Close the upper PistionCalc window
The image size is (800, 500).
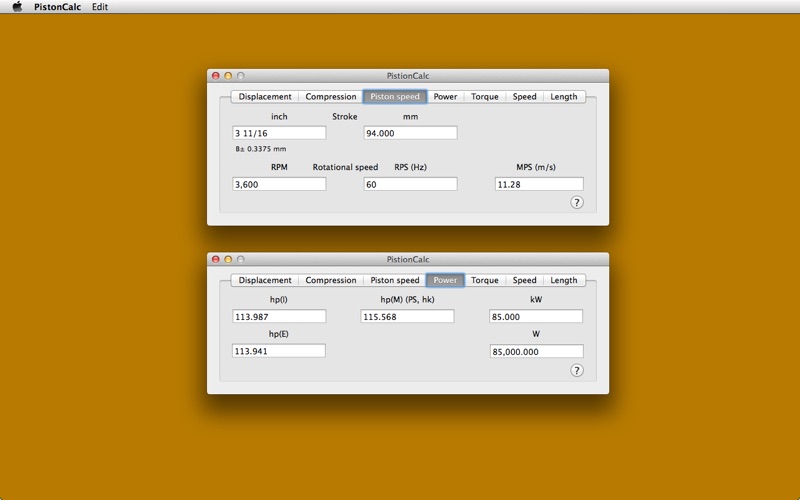coord(216,76)
